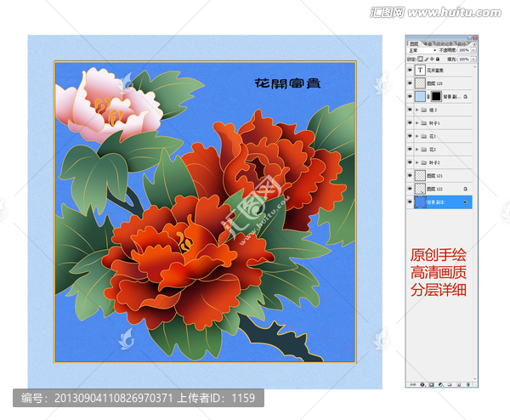Click scroll up arrow in layers list
510x420 pixels.
(475, 66)
